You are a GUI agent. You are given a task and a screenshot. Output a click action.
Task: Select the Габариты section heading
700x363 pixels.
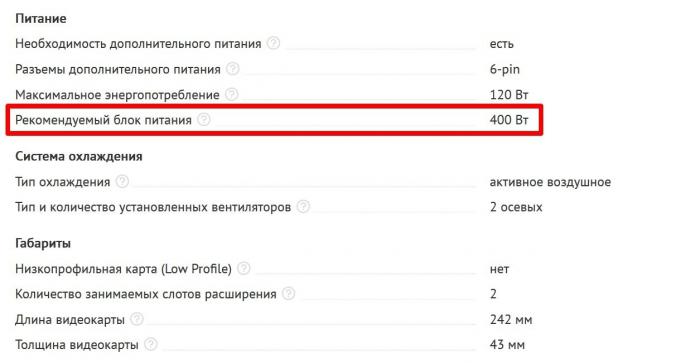pos(43,244)
